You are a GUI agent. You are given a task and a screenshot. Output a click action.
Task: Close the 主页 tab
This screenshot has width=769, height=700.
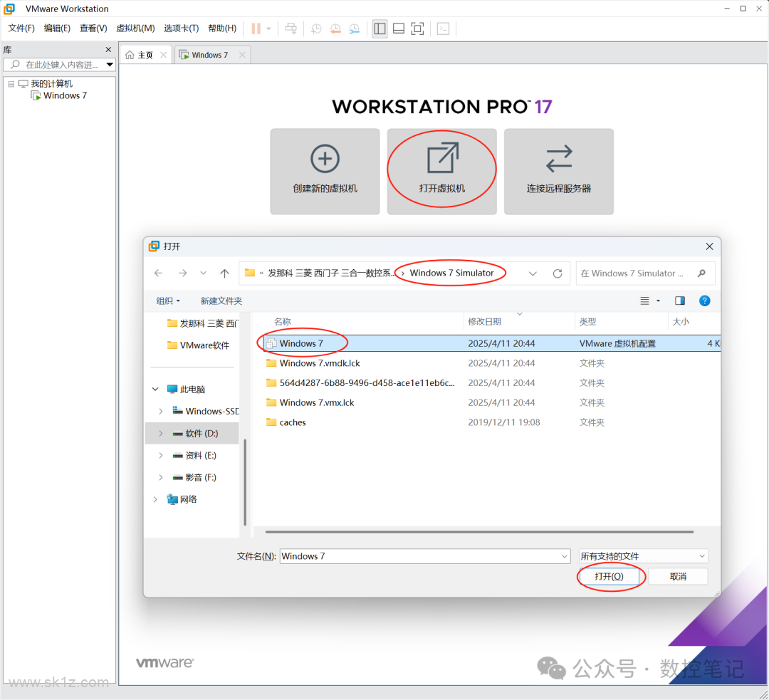pyautogui.click(x=163, y=55)
